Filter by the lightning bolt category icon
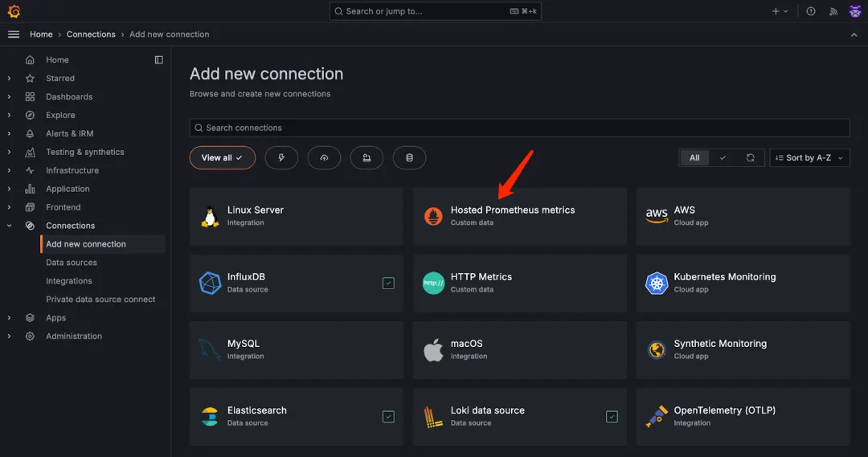Viewport: 868px width, 457px height. tap(281, 157)
